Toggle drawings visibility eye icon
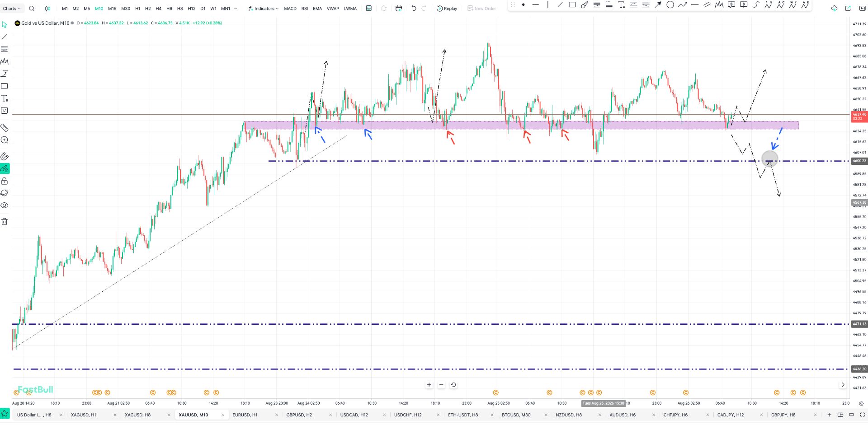868x425 pixels. 5,205
